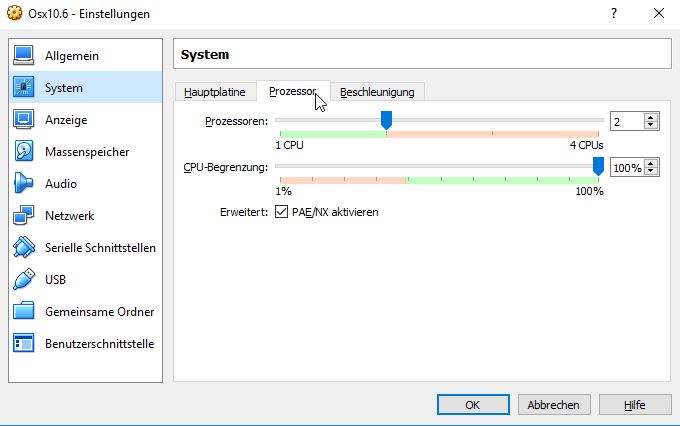The image size is (680, 426).
Task: Click the CPU limit field showing 100%
Action: (627, 167)
